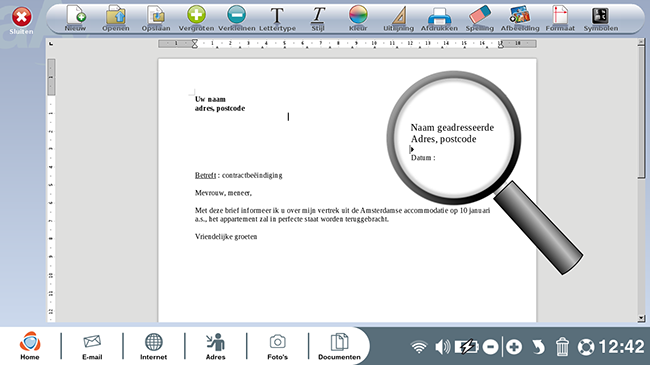Switch to the Documenten section

(339, 346)
